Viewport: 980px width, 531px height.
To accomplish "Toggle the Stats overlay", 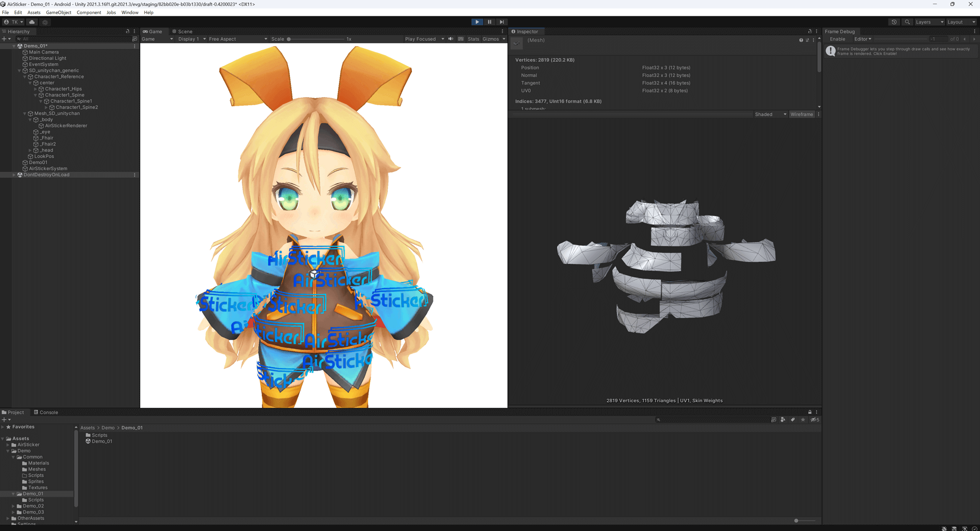I will point(474,39).
